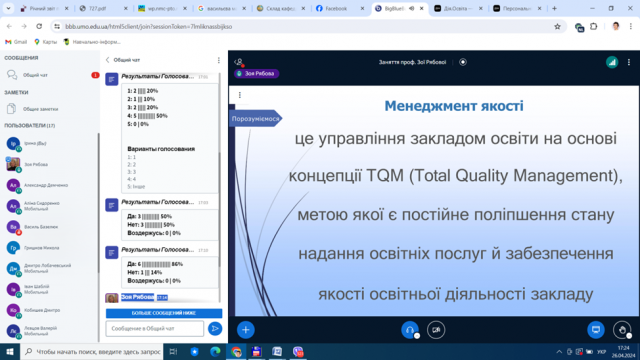Collapse chat with the back chevron
640x360 pixels.
tap(107, 60)
